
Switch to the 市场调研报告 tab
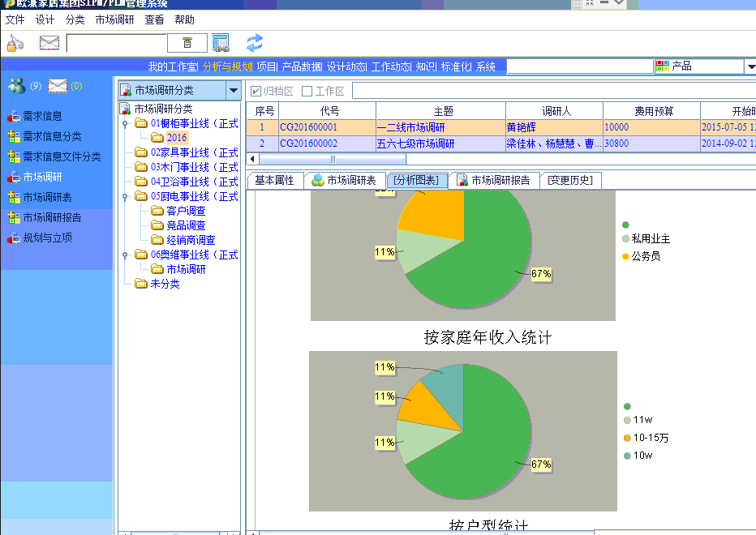tap(493, 180)
